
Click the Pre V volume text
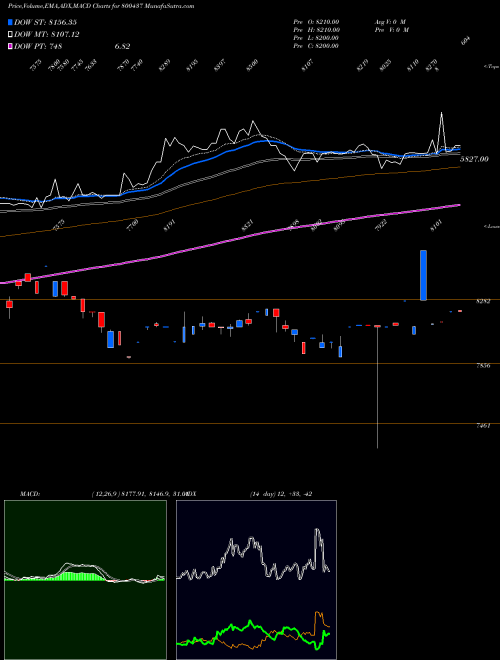[x=391, y=30]
